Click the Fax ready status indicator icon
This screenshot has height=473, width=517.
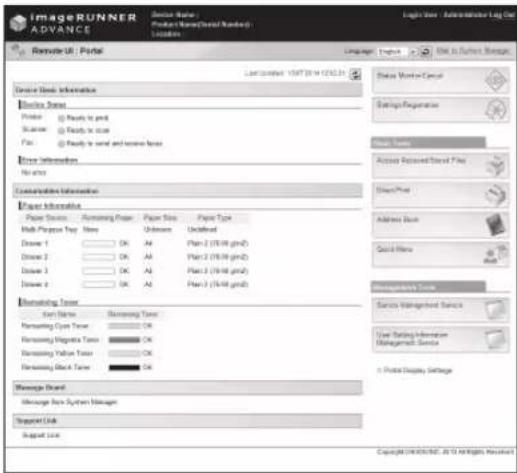pyautogui.click(x=61, y=144)
